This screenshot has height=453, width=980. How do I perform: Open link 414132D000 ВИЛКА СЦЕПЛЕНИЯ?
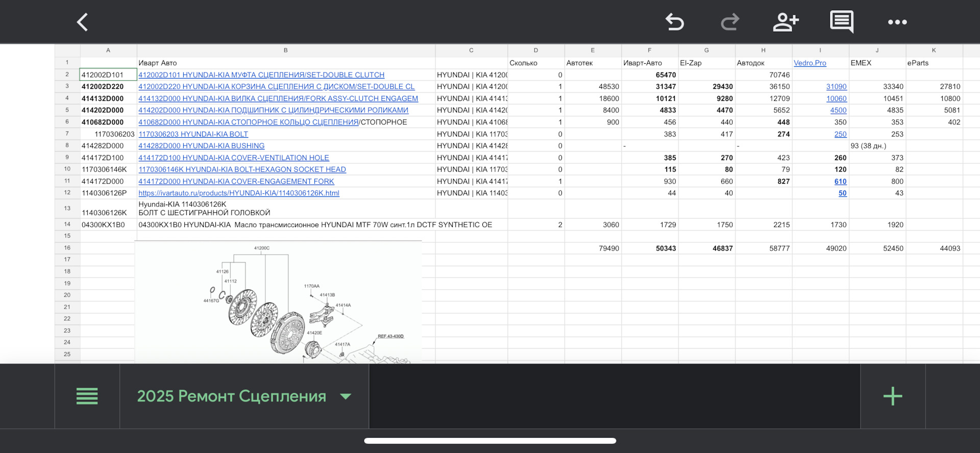[x=278, y=98]
